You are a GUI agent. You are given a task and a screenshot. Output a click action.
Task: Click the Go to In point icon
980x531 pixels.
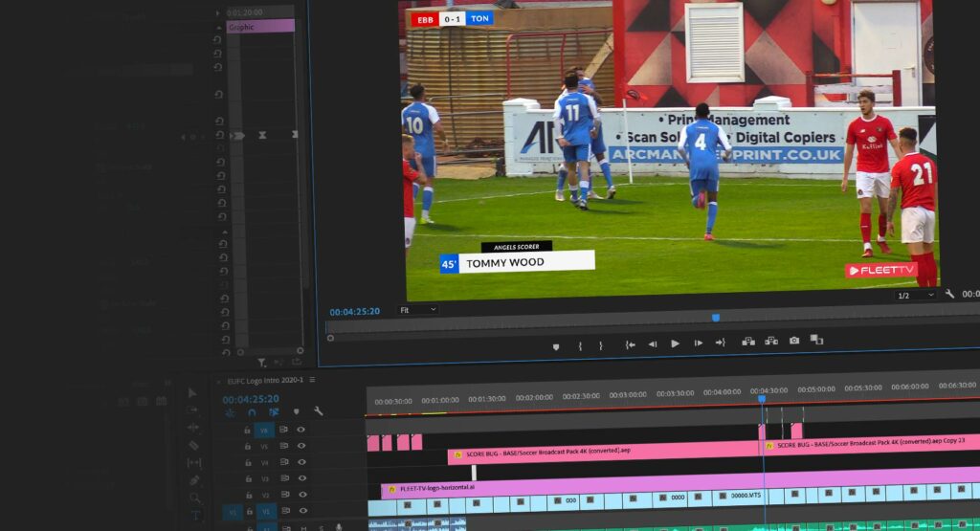(x=631, y=344)
